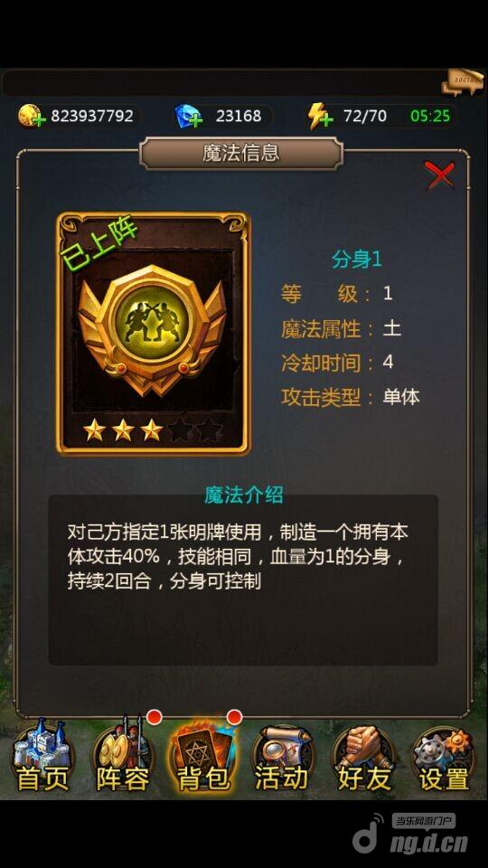Open the 阵容 lineup icon
The height and width of the screenshot is (868, 488).
[x=122, y=755]
